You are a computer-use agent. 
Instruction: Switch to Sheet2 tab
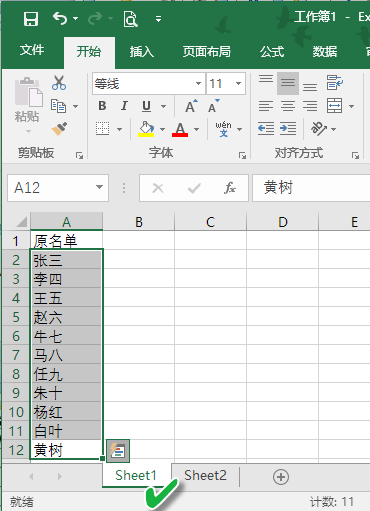pyautogui.click(x=205, y=475)
